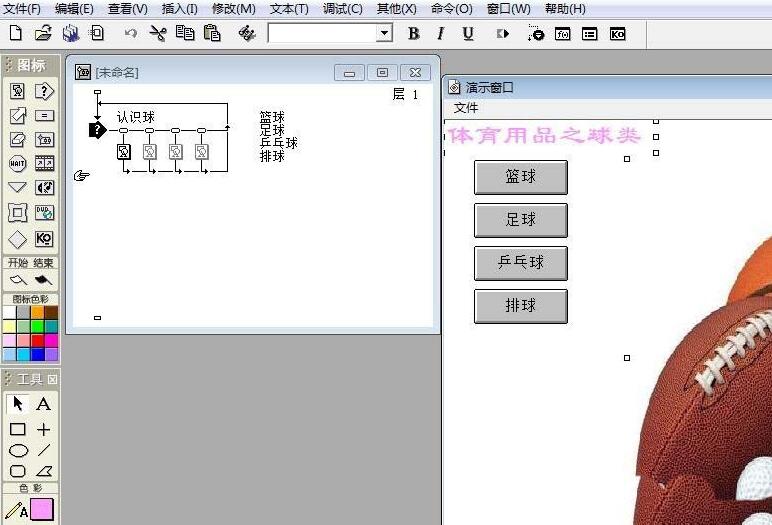
Task: Open 文件 menu in presentation window
Action: (466, 108)
